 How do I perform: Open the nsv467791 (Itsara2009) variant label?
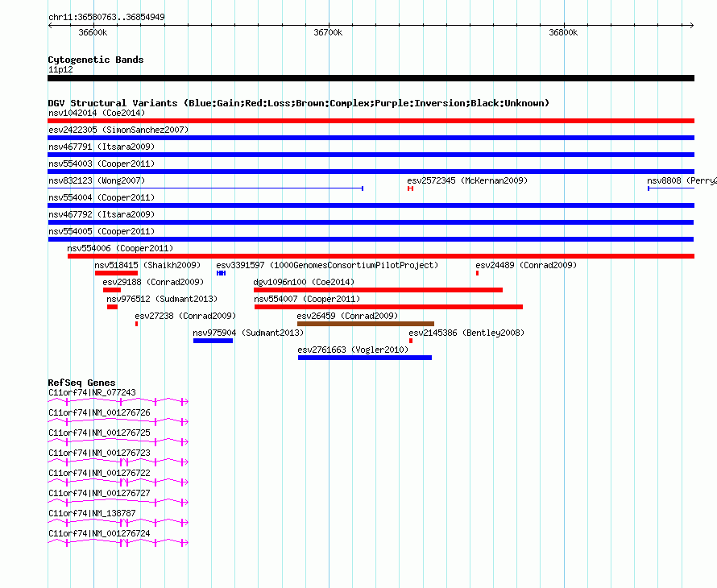click(x=102, y=147)
